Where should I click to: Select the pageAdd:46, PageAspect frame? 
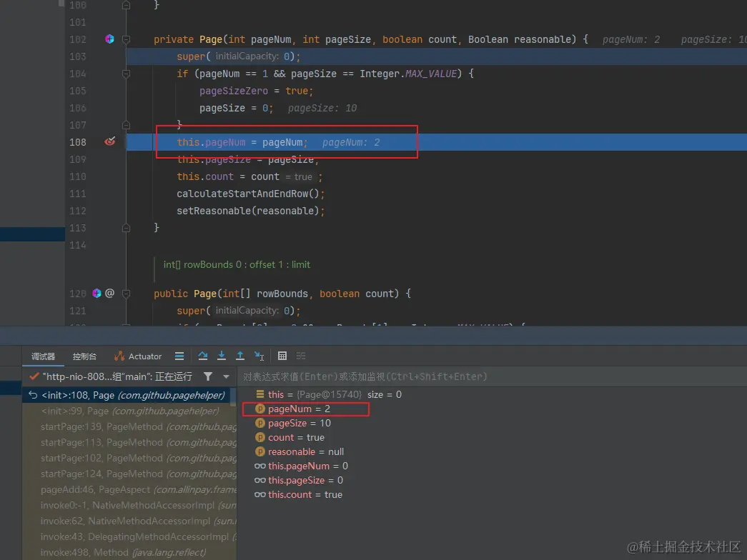(x=129, y=489)
